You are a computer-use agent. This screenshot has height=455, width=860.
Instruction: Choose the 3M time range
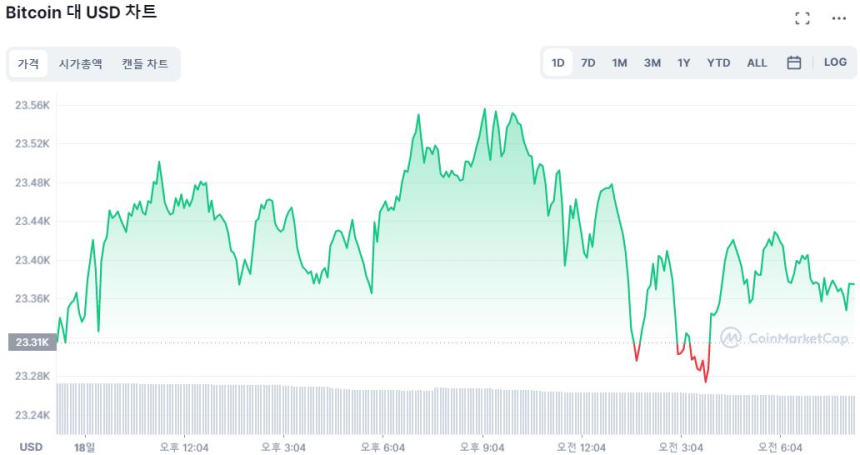(652, 63)
